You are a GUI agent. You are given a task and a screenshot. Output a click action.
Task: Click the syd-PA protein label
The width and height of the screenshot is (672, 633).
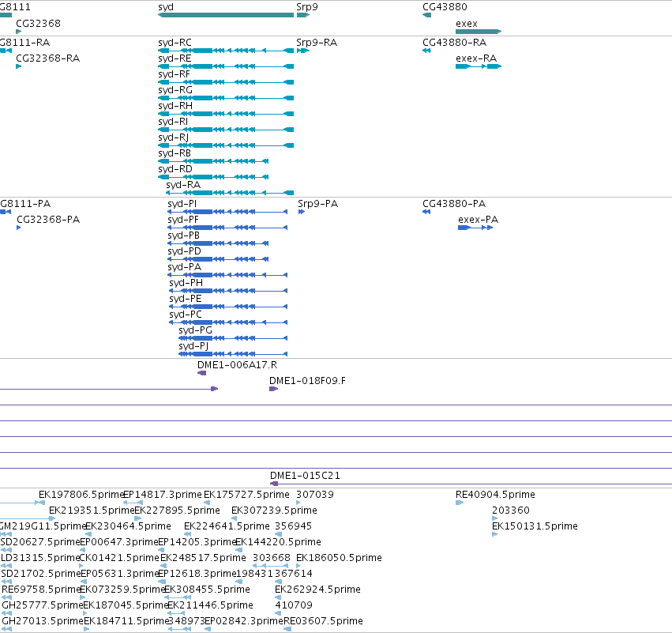click(x=184, y=267)
